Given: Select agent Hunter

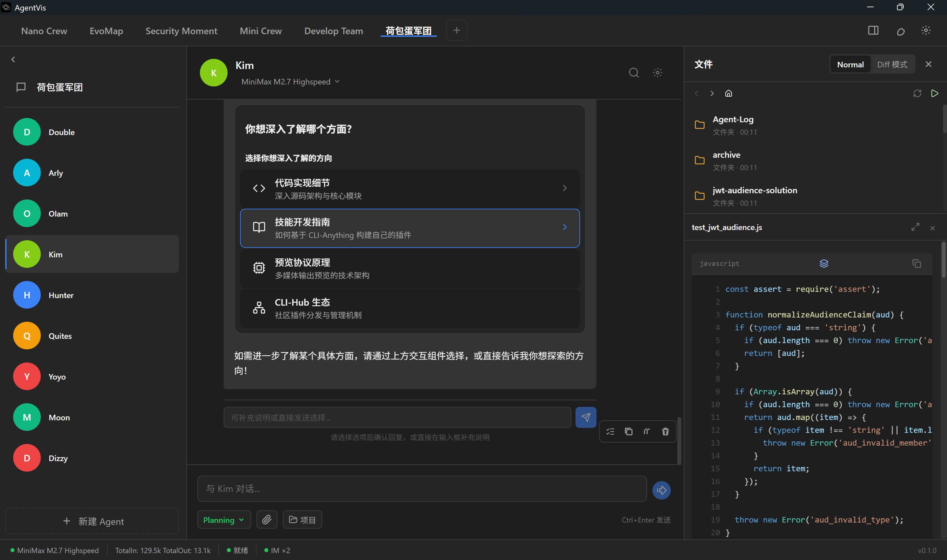Looking at the screenshot, I should 92,295.
